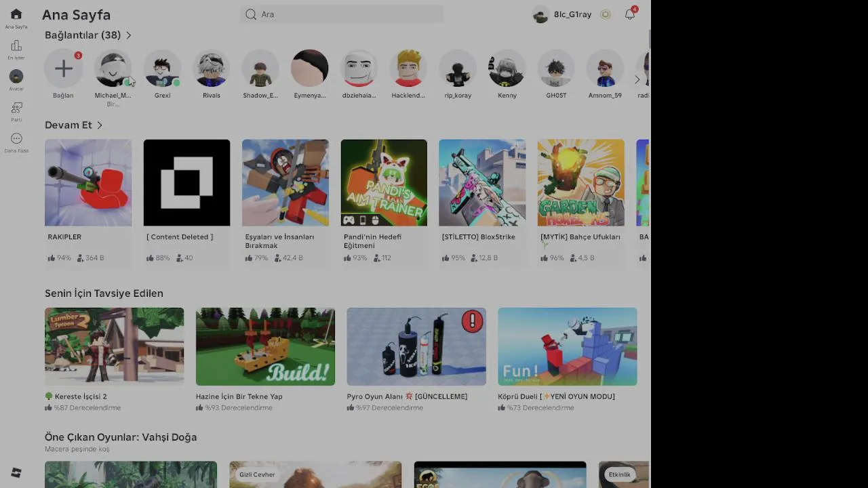868x488 pixels.
Task: Click RAKİPLER game title
Action: pyautogui.click(x=64, y=237)
